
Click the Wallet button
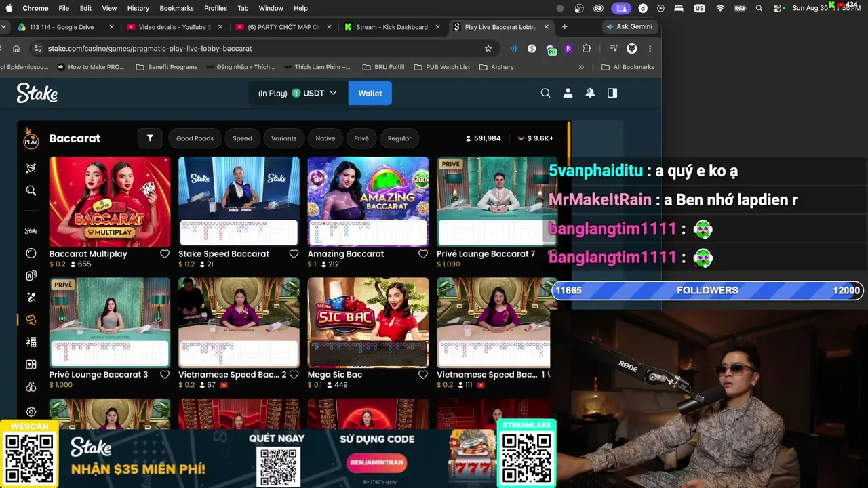coord(370,94)
